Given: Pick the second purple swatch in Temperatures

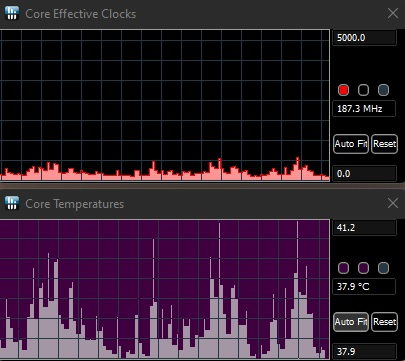Looking at the screenshot, I should pos(363,268).
